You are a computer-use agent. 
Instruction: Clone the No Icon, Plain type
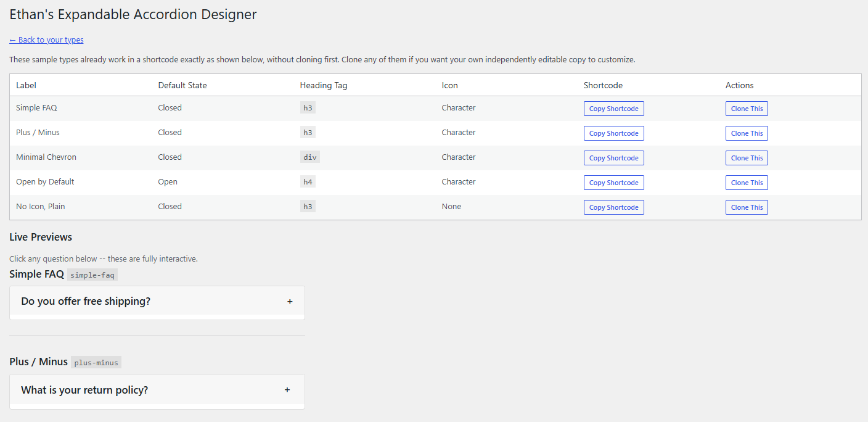click(747, 207)
